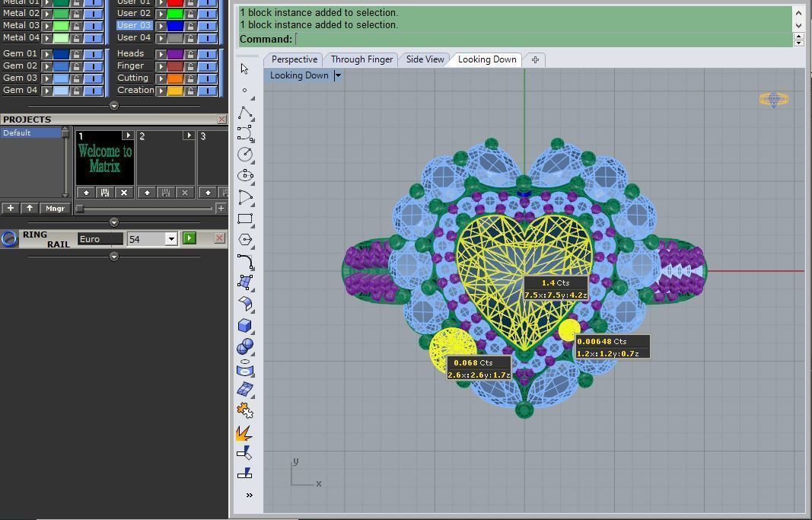This screenshot has height=520, width=812.
Task: Delete project slot 1
Action: tap(124, 193)
